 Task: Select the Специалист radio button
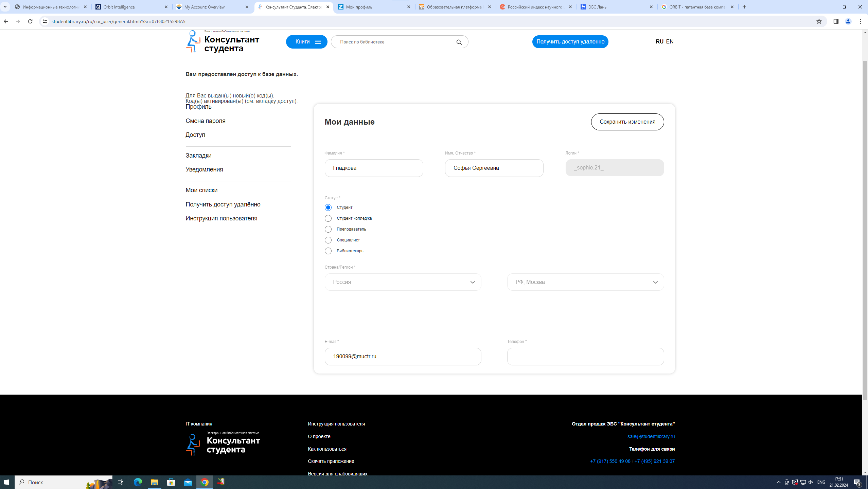tap(328, 240)
